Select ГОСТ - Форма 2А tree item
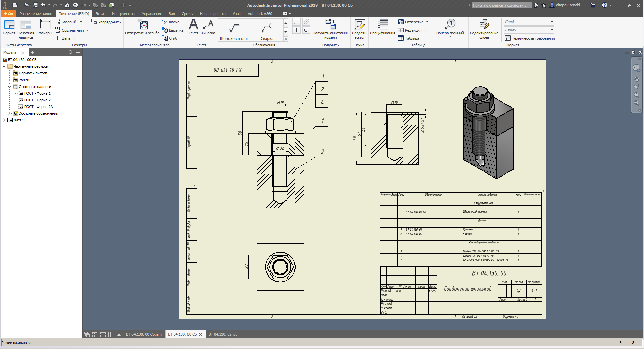Viewport: 644px width, 349px height. tap(38, 107)
